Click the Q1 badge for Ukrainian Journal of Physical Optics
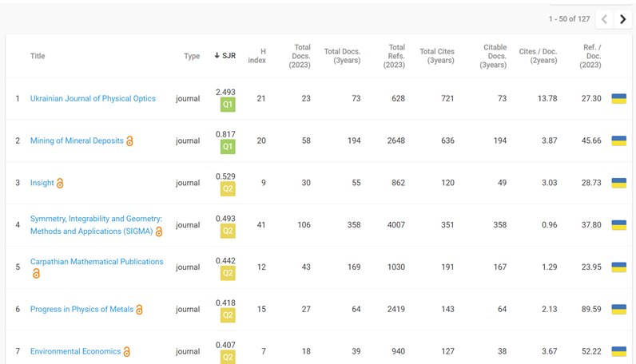 click(228, 105)
